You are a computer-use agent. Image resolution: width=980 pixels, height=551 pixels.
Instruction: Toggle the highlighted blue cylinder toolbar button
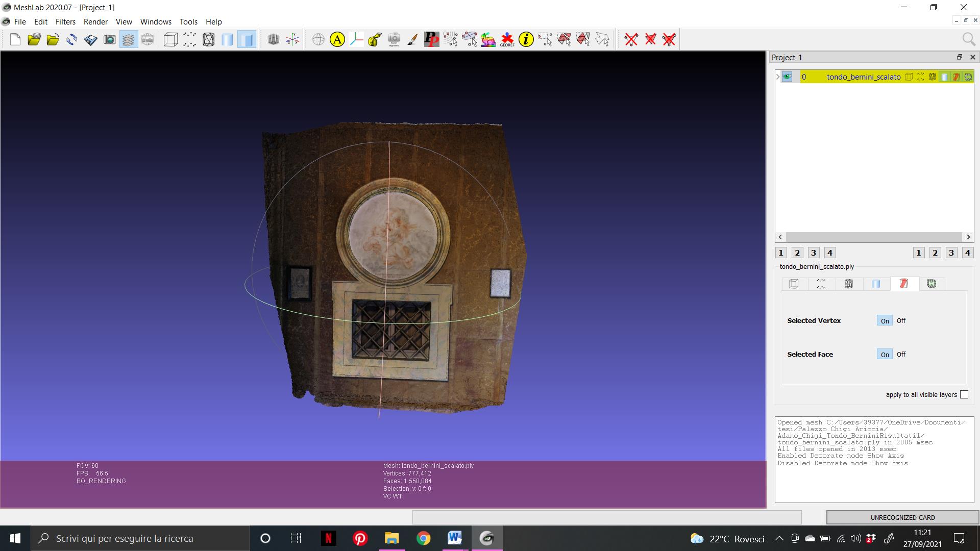click(x=247, y=39)
